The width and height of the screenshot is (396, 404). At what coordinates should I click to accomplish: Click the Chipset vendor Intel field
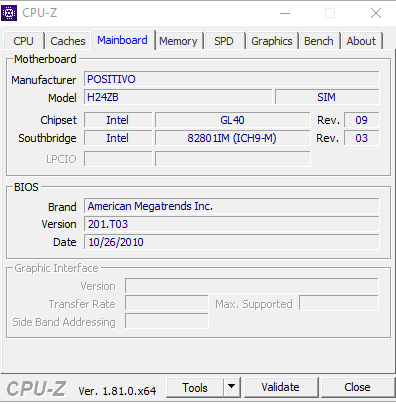[118, 120]
